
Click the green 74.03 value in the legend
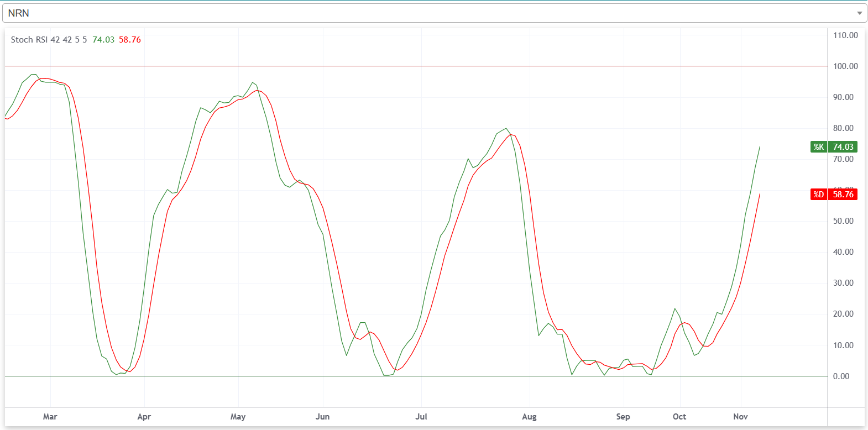tap(103, 40)
